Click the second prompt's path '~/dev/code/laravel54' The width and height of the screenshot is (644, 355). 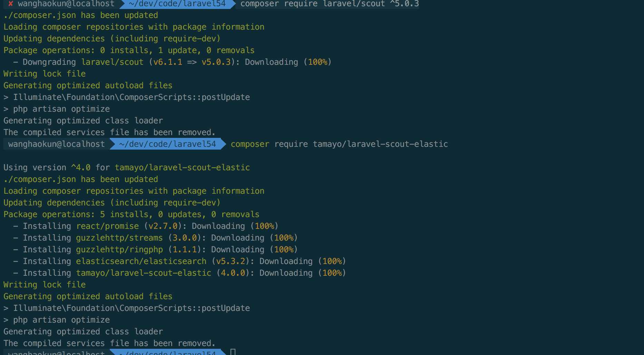click(167, 144)
